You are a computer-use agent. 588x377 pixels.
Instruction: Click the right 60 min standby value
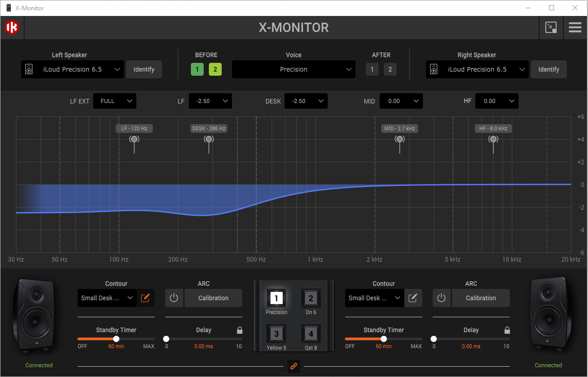(x=384, y=347)
